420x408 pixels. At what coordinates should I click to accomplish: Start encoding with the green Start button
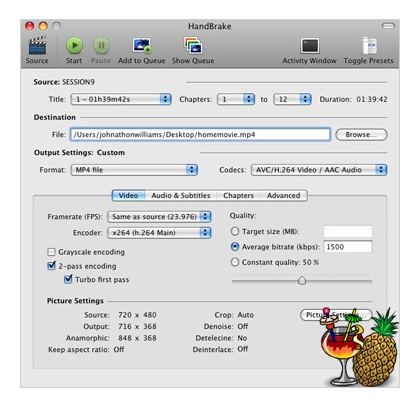[74, 45]
